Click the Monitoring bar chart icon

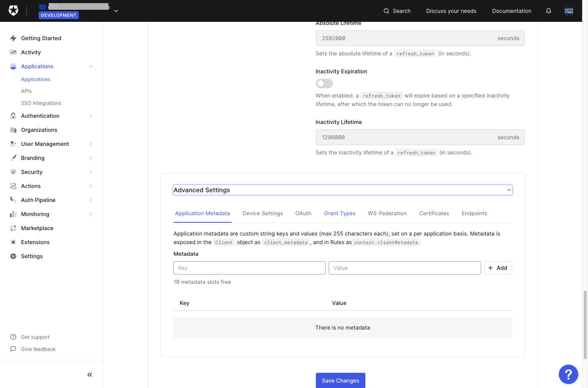(13, 214)
